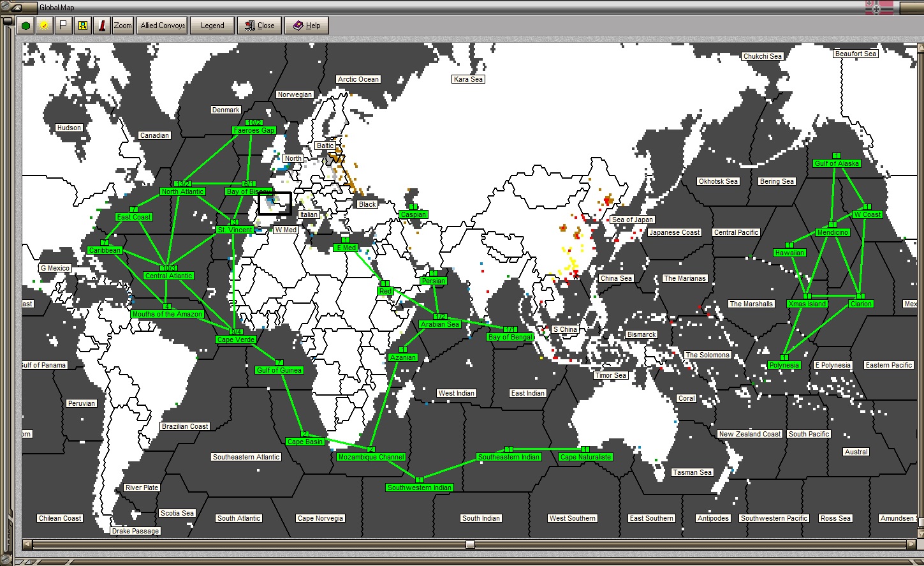The width and height of the screenshot is (924, 566).
Task: Select the Central Atlantic convoy zone
Action: point(168,276)
